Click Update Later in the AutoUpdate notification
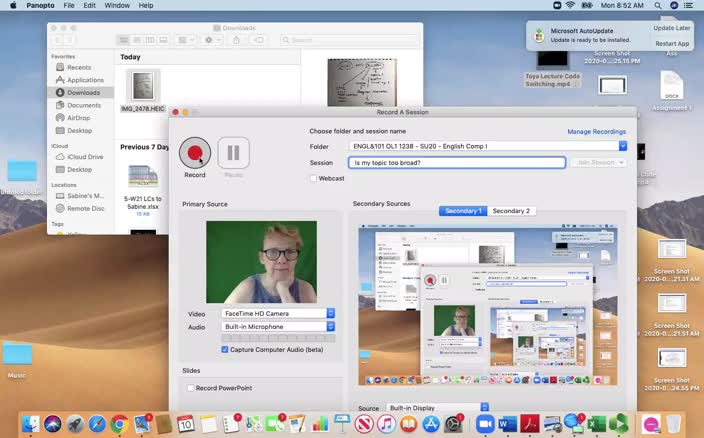Screen dimensions: 704x438 tap(671, 28)
